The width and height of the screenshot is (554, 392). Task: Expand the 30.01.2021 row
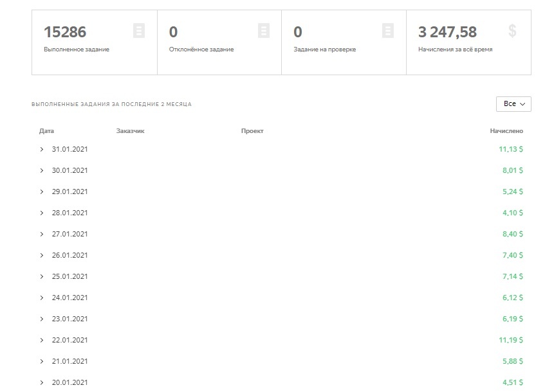42,170
